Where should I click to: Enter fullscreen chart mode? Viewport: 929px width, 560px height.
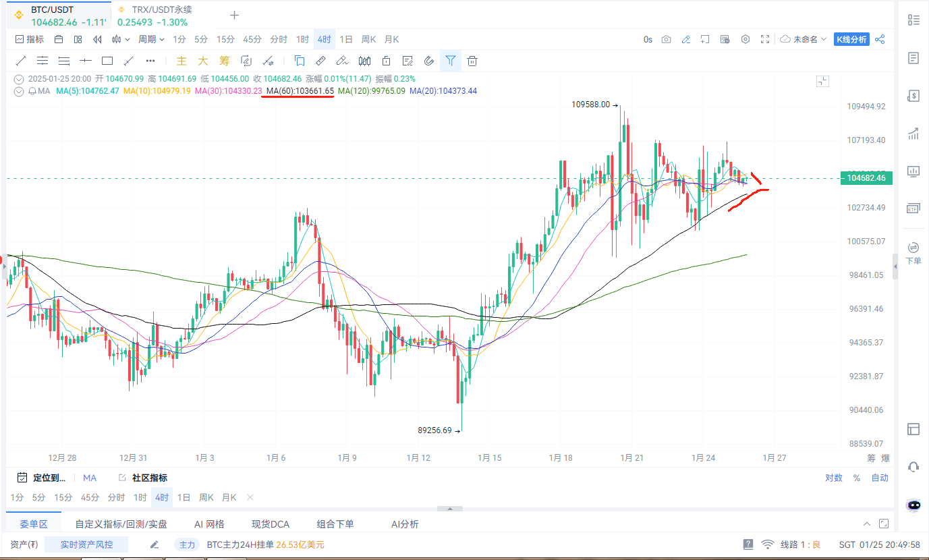point(765,39)
